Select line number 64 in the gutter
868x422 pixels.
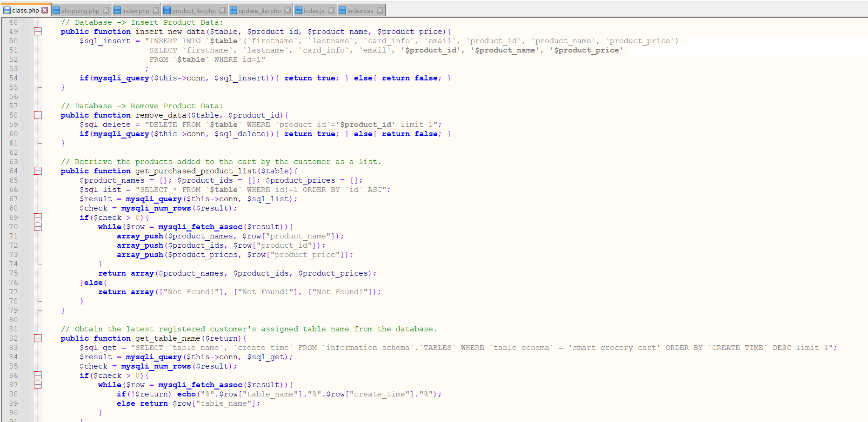coord(14,171)
